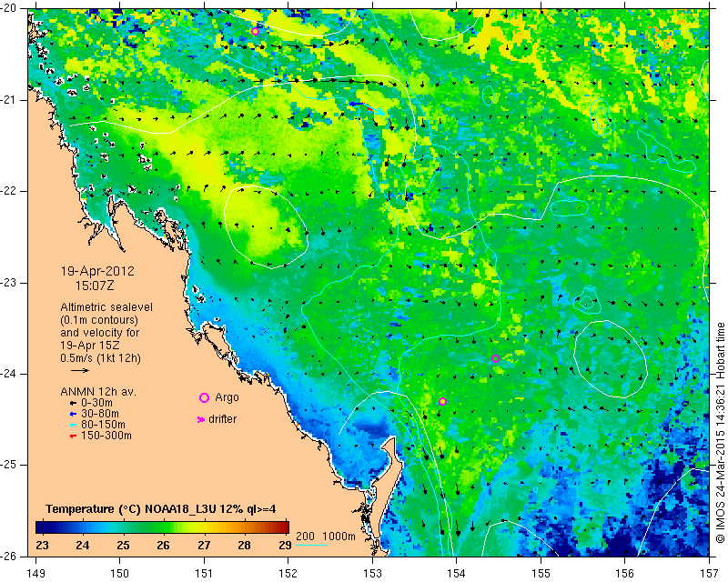Click the latitude axis label '-25'

click(x=10, y=465)
